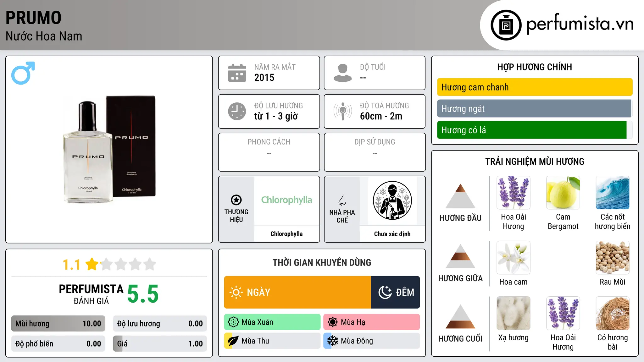
Task: Click the perfumista.vn perfume bottle logo icon
Action: click(506, 25)
